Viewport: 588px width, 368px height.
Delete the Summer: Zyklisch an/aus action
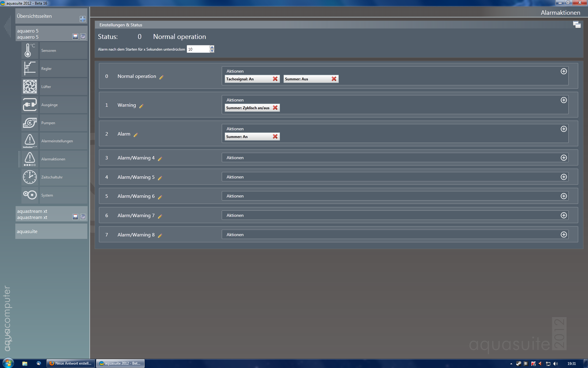pos(275,108)
